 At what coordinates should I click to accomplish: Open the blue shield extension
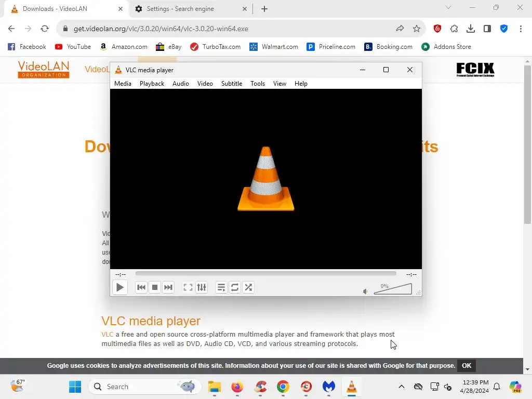pos(504,29)
